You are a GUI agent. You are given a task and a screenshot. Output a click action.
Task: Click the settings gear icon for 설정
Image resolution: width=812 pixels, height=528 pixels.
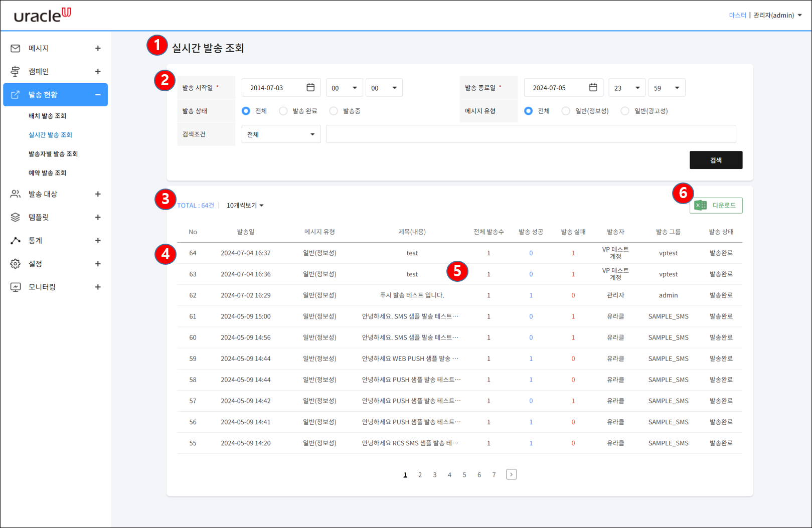pos(16,264)
